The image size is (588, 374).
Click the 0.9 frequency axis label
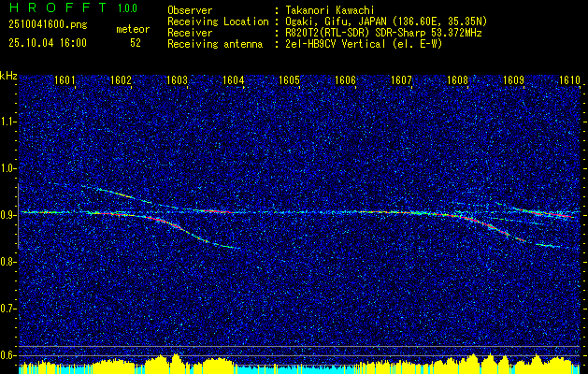tap(7, 215)
